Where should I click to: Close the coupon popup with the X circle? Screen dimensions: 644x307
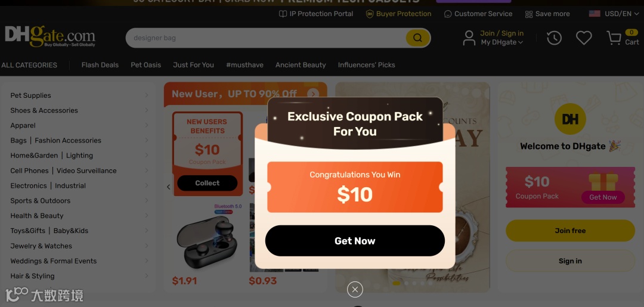click(355, 289)
